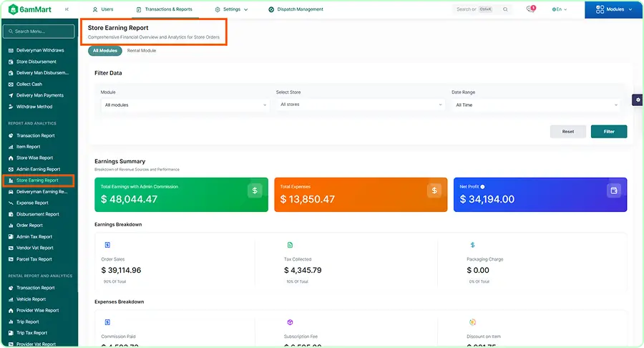Open Parcel Tax Report link

[34, 259]
